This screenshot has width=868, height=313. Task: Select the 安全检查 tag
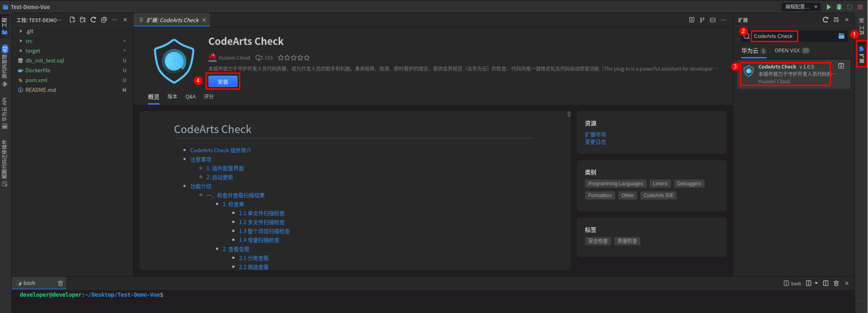point(598,241)
